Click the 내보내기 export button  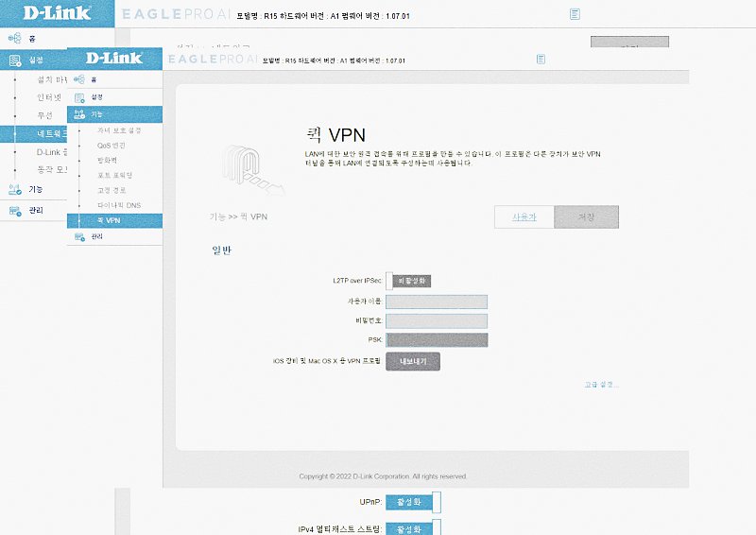click(x=413, y=361)
